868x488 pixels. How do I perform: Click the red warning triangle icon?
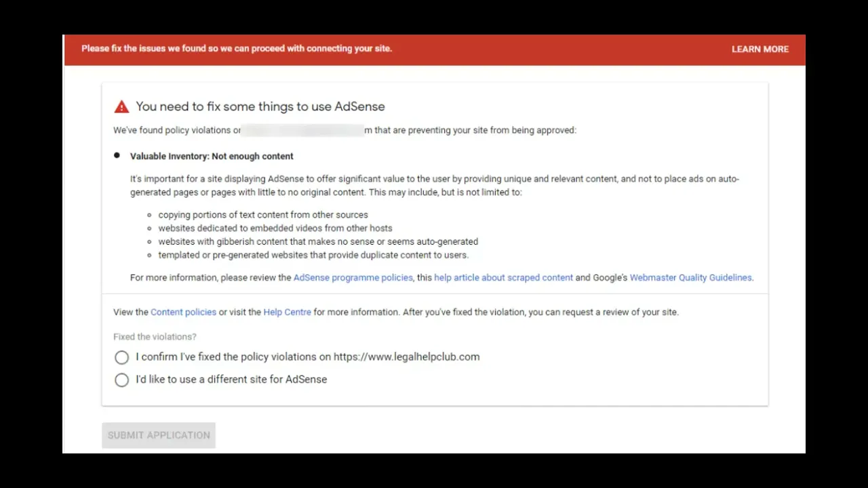pos(121,106)
